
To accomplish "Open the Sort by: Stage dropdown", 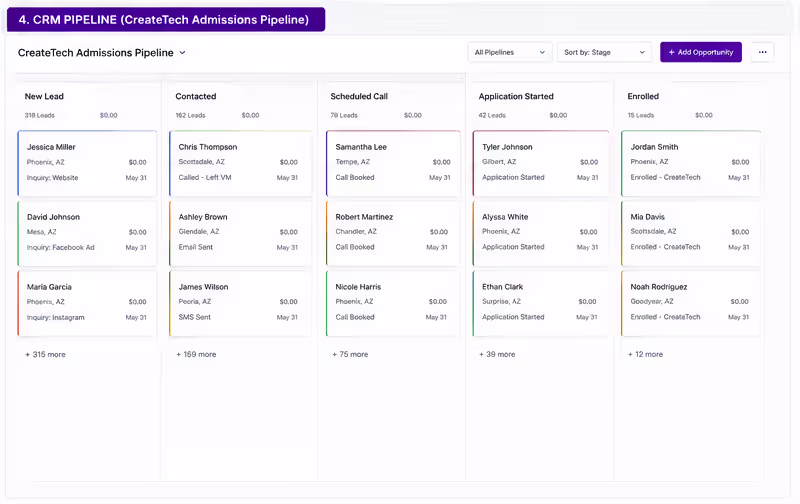I will point(604,52).
